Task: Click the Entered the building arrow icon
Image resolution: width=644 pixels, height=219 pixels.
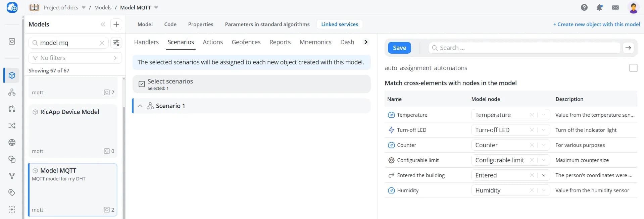Action: pyautogui.click(x=391, y=175)
